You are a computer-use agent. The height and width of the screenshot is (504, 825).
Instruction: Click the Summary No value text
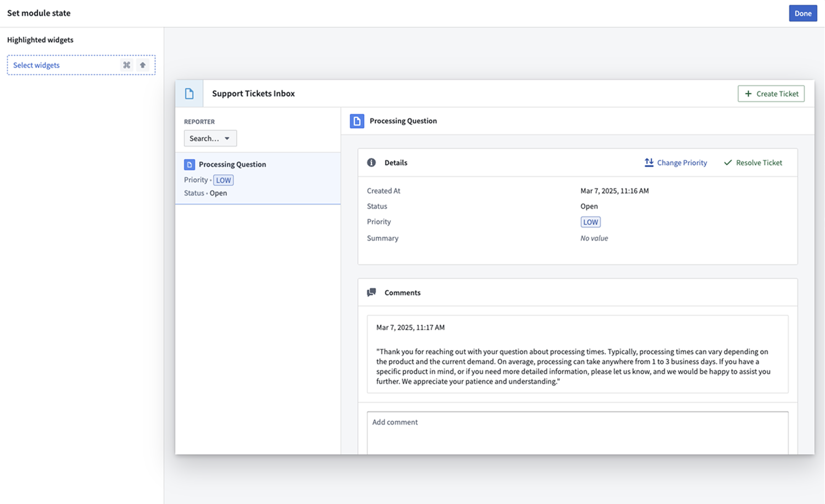point(594,239)
